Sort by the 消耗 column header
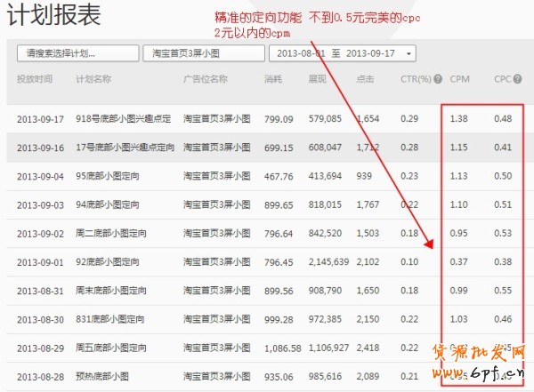The image size is (534, 392). coord(273,79)
